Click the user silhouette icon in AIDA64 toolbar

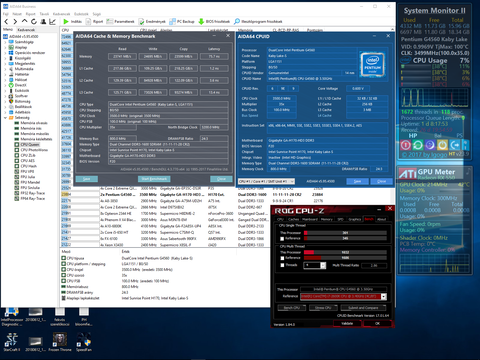tap(43, 22)
